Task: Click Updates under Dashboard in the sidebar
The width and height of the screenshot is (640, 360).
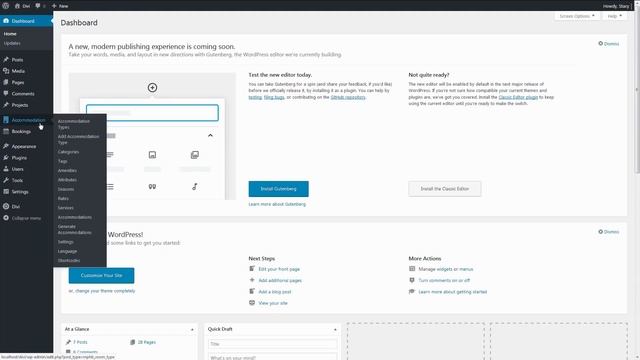Action: click(12, 43)
